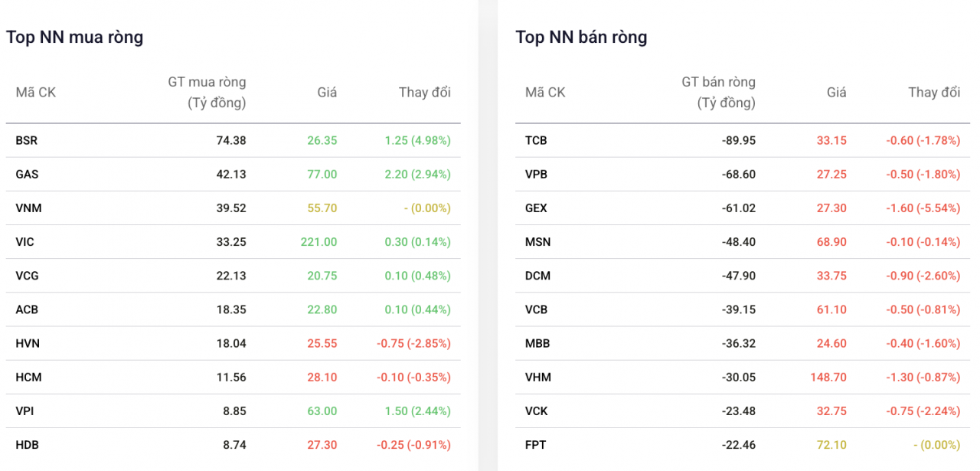The height and width of the screenshot is (471, 980).
Task: Open the VIC stock entry
Action: 24,242
